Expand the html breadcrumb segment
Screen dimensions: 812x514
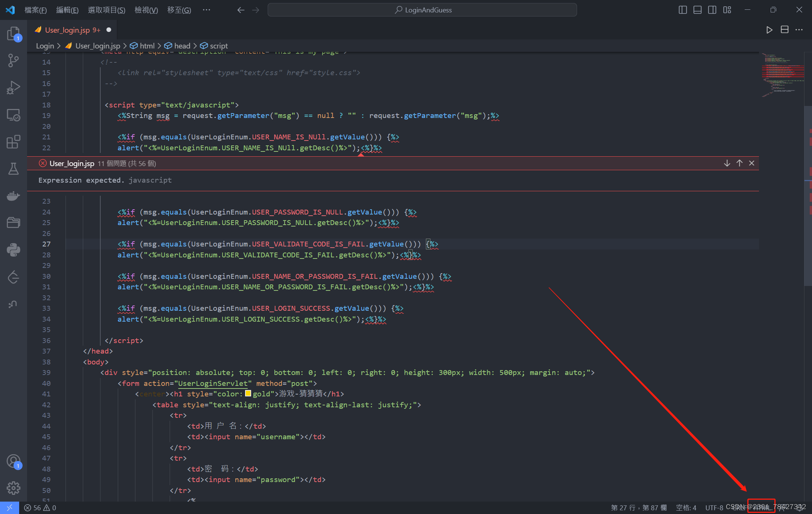coord(147,46)
